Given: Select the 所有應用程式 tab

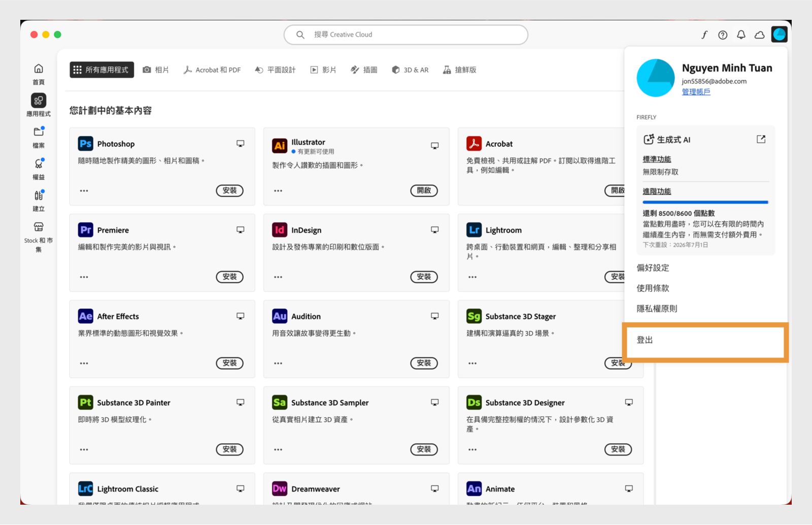Looking at the screenshot, I should click(101, 70).
